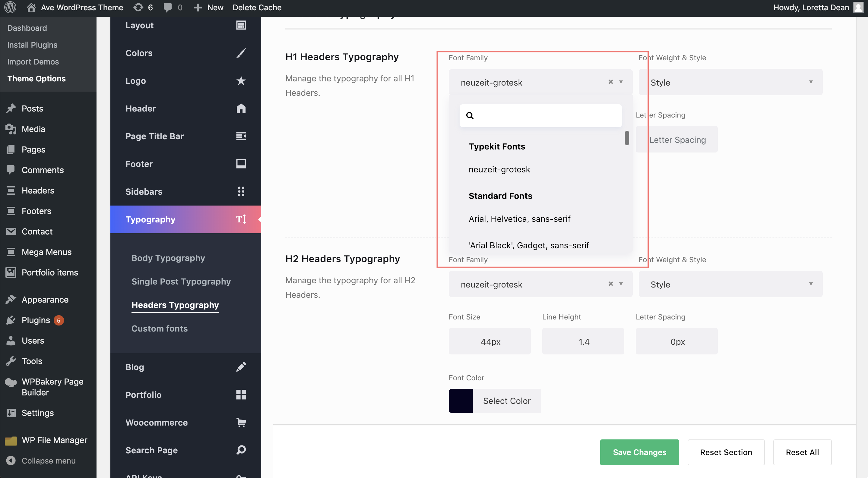This screenshot has height=478, width=868.
Task: Open the H2 Font Weight Style dropdown
Action: click(730, 284)
